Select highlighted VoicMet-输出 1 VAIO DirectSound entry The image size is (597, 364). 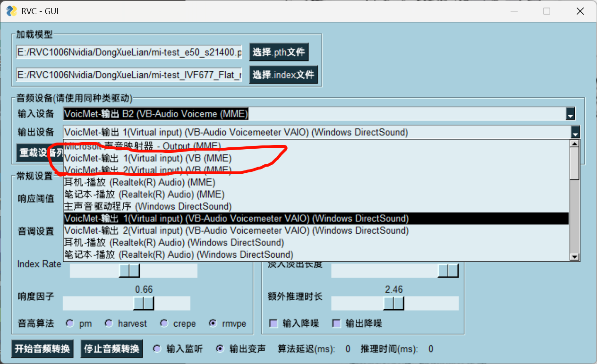[x=316, y=219]
